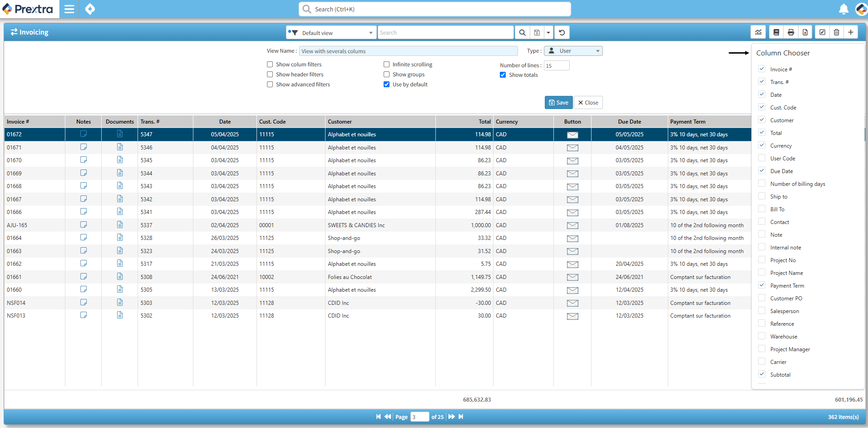Sort by the Due Date column header
This screenshot has height=428, width=868.
coord(629,122)
